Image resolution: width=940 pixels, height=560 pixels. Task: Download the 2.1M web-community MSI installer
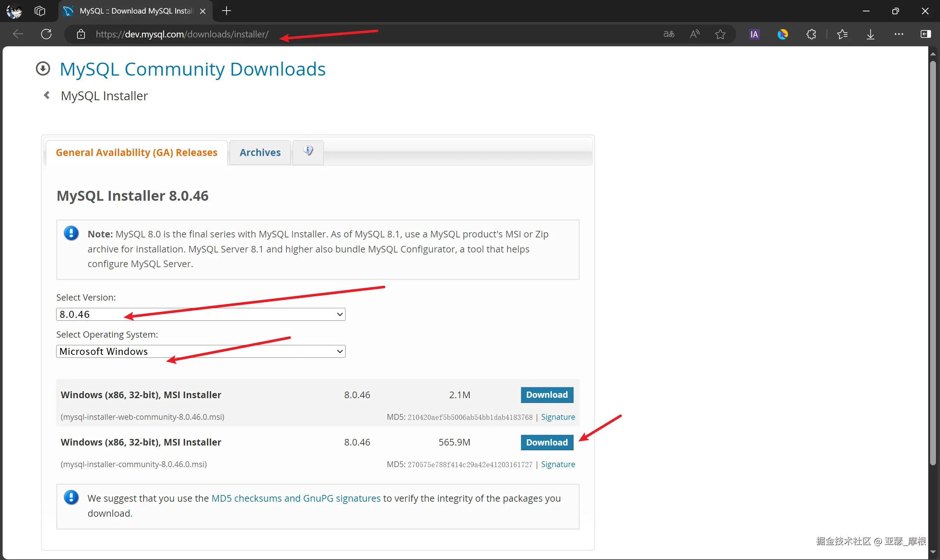click(x=547, y=395)
